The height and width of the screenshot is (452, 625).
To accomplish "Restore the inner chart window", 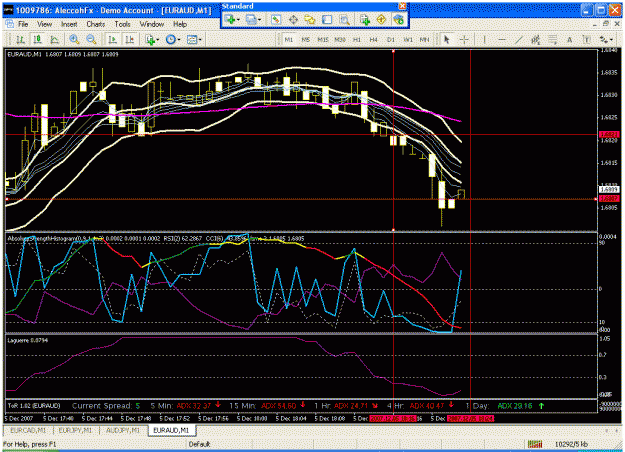I will tap(606, 24).
